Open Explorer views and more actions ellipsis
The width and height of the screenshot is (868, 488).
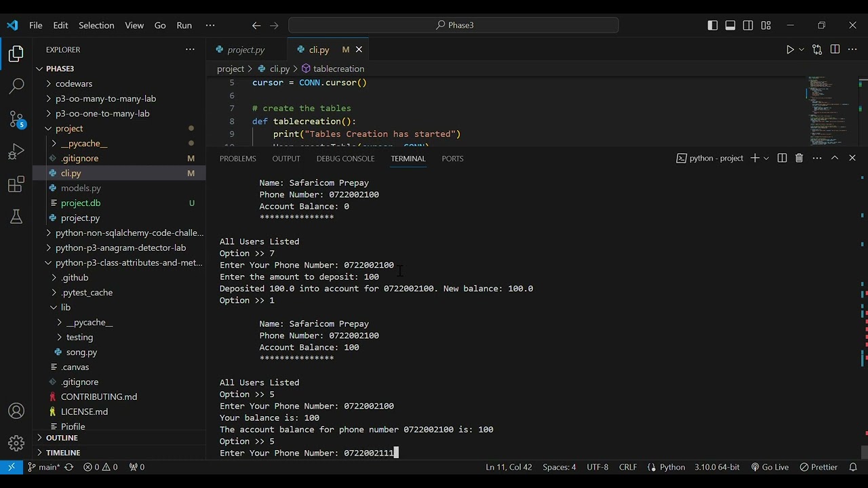point(190,49)
